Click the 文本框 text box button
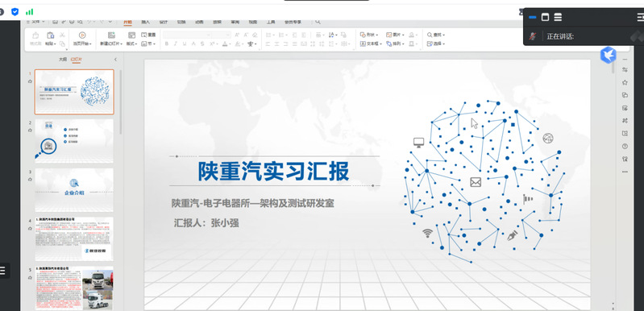This screenshot has width=644, height=311. point(372,44)
